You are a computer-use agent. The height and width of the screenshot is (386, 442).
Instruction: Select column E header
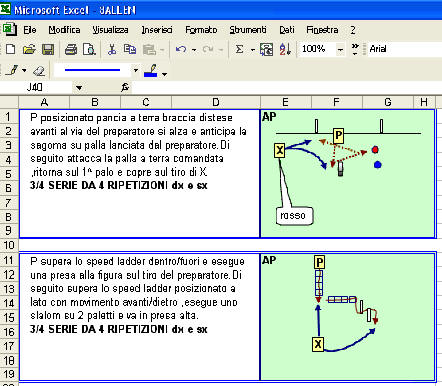coord(286,102)
